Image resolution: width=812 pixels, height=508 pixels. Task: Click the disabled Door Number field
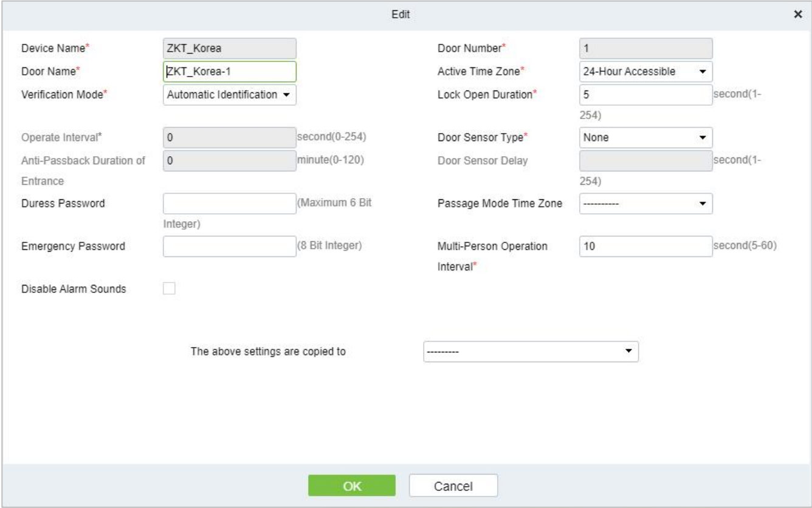[645, 49]
